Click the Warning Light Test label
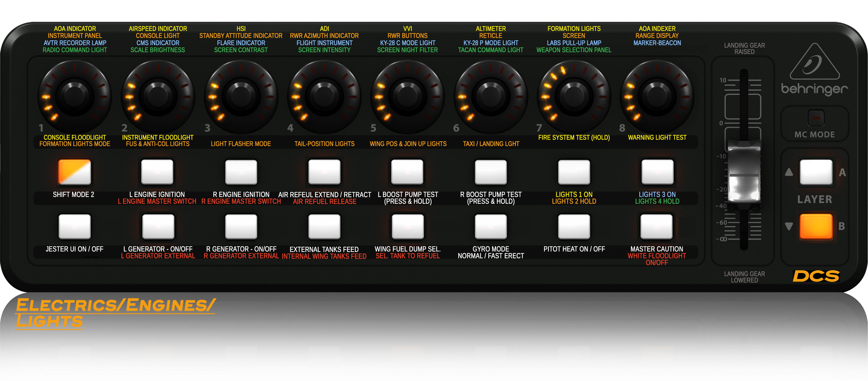 pos(657,137)
